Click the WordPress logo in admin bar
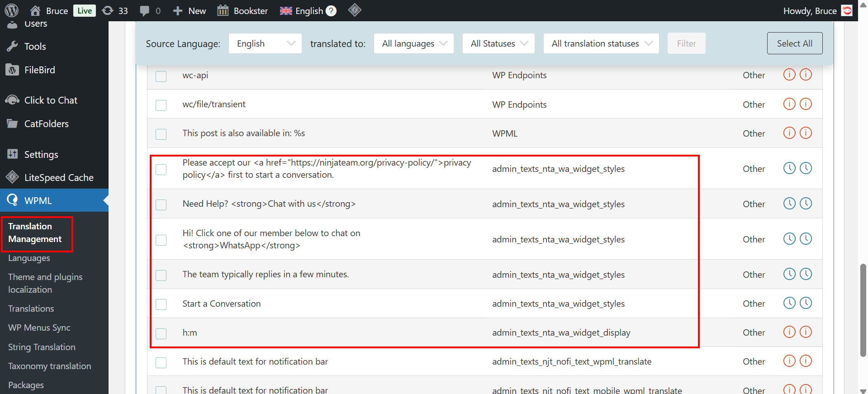The height and width of the screenshot is (394, 868). (11, 10)
